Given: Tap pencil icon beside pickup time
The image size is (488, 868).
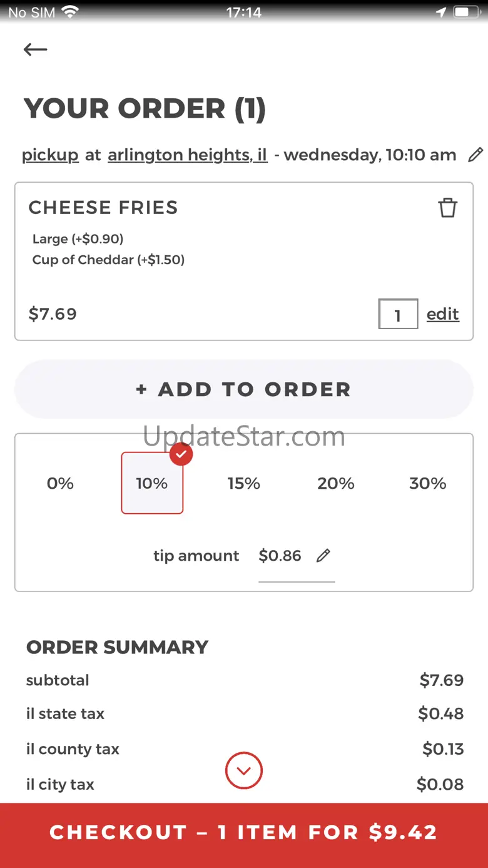Looking at the screenshot, I should point(475,155).
